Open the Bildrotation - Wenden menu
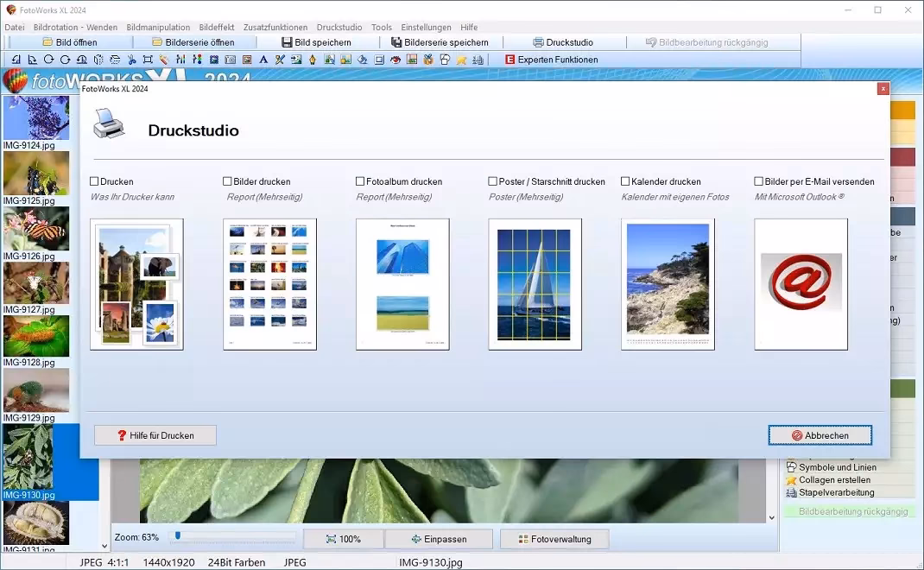Image resolution: width=924 pixels, height=570 pixels. (75, 27)
